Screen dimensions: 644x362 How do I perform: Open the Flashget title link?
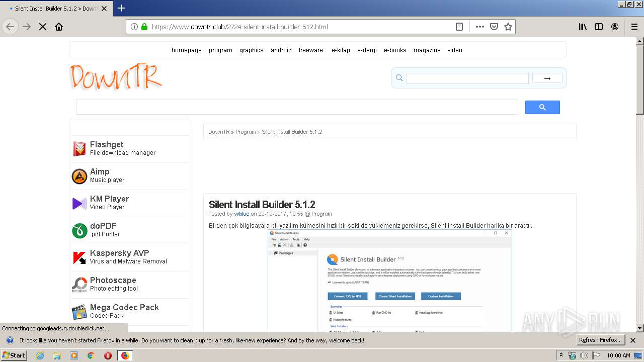107,144
